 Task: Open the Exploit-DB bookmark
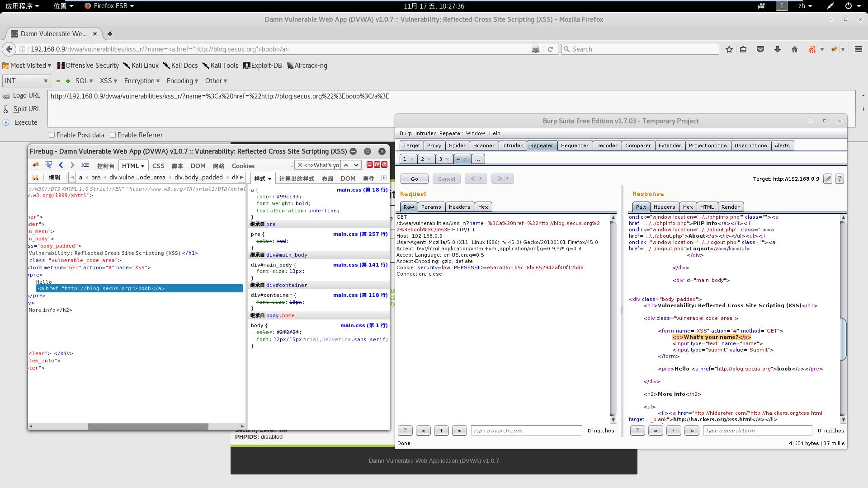point(263,66)
